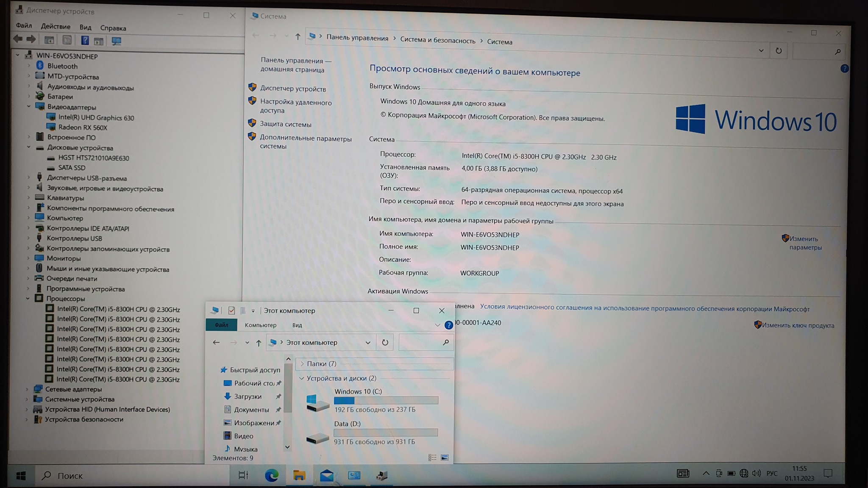Collapse the Процессоры tree node
Image resolution: width=868 pixels, height=488 pixels.
[28, 299]
